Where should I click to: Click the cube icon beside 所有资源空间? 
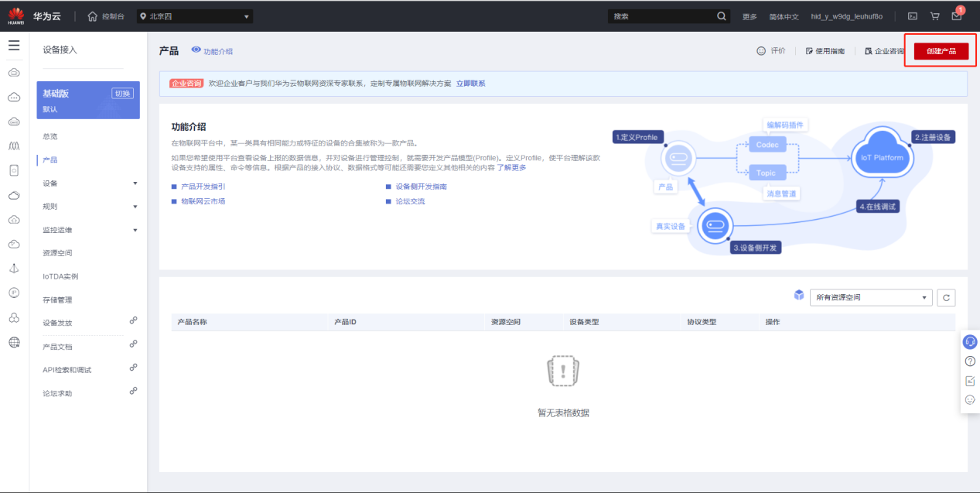(x=799, y=296)
